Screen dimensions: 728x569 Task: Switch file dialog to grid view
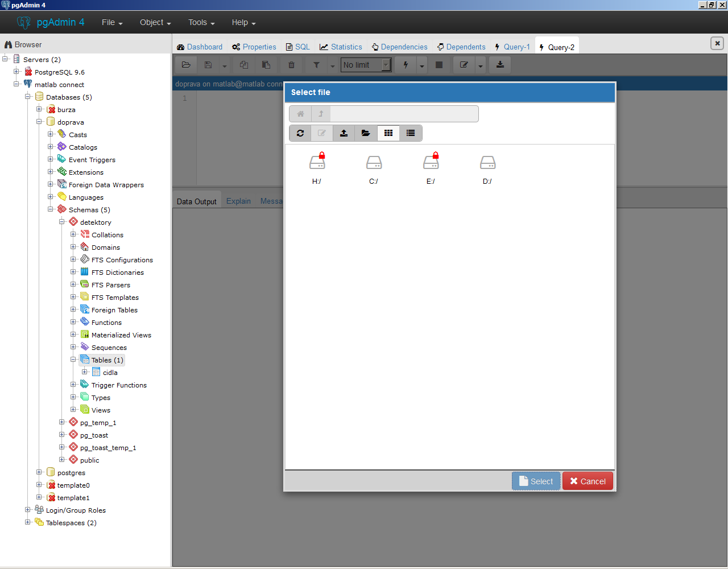coord(388,133)
